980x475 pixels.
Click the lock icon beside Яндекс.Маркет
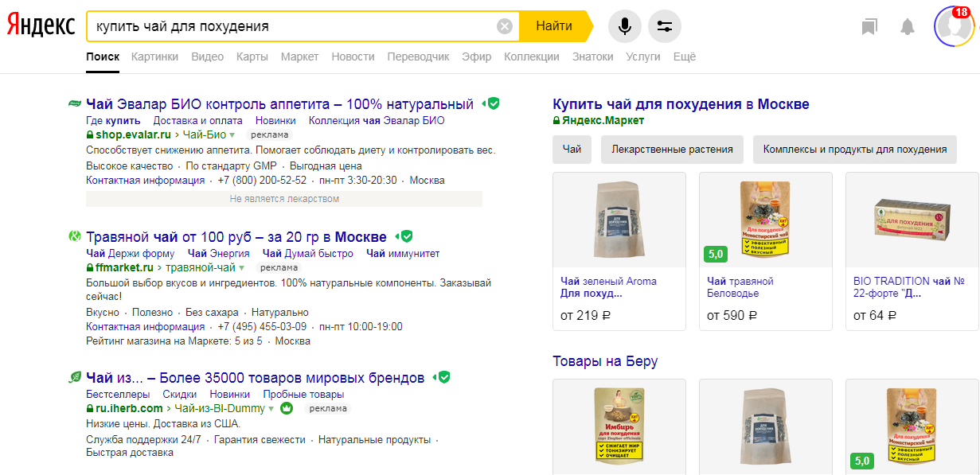[556, 121]
